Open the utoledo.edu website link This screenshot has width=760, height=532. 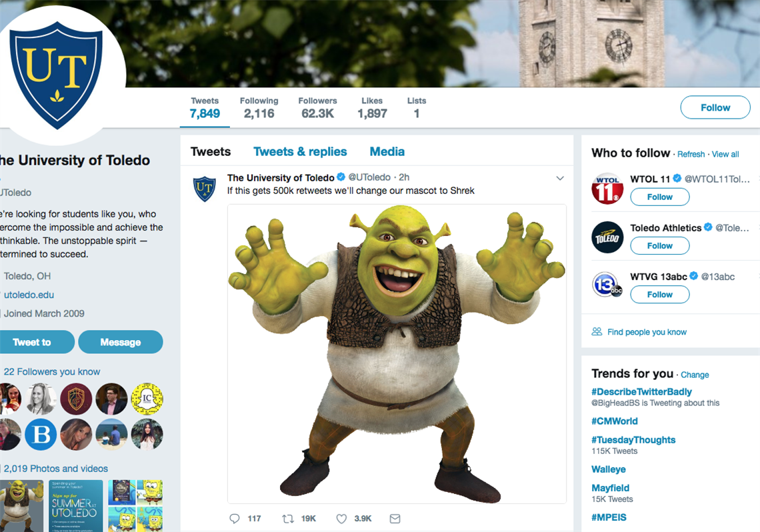29,295
